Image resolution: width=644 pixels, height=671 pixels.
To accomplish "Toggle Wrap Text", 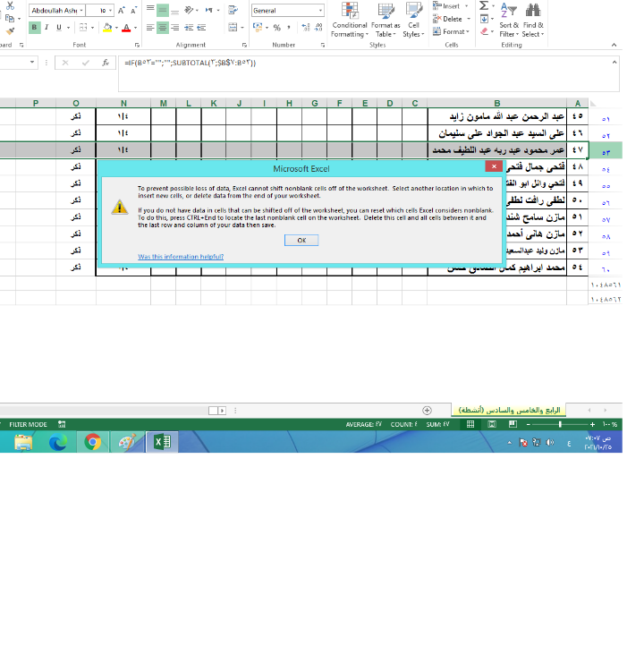I will click(x=233, y=10).
